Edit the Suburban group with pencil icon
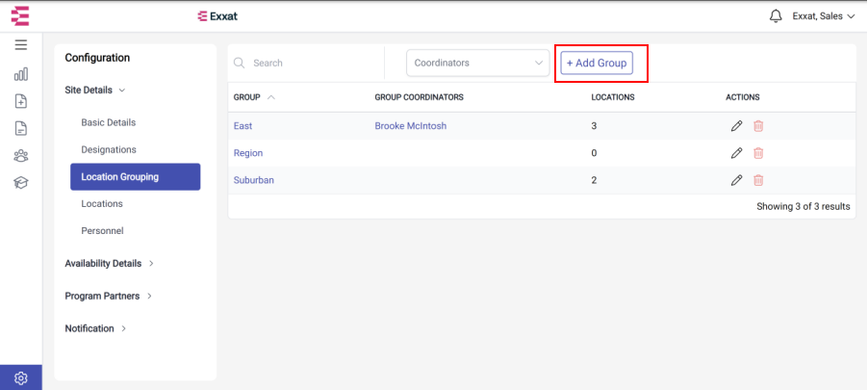Screen dimensions: 868x390 coord(736,181)
